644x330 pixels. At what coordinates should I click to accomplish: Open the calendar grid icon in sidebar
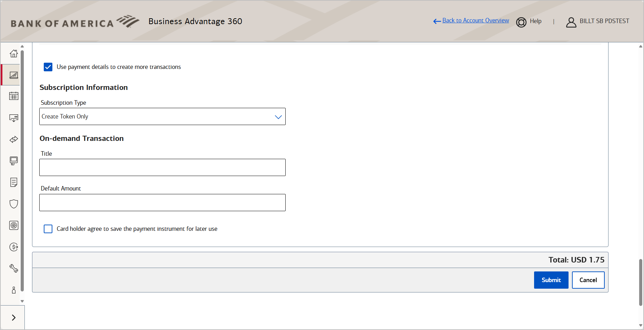pos(14,96)
